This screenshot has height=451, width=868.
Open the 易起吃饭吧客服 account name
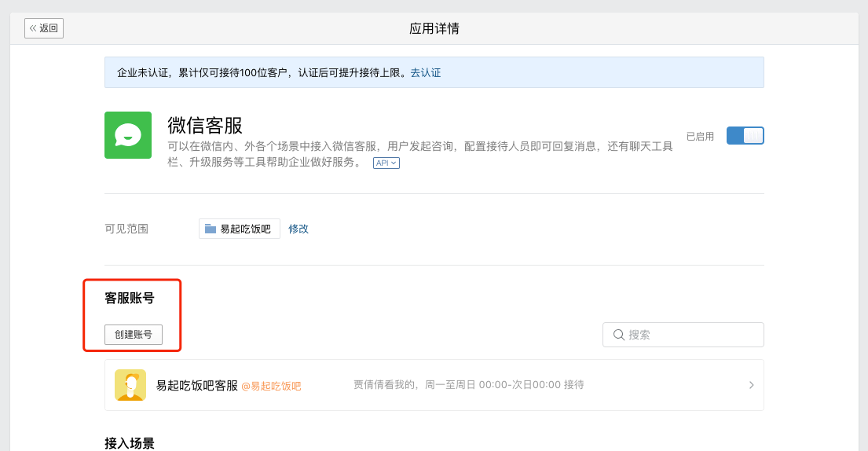pos(196,386)
